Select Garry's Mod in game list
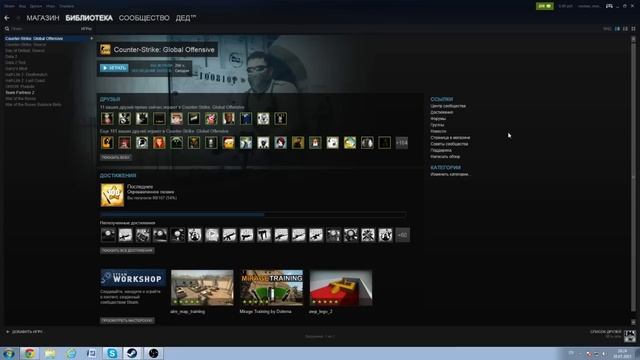 tap(16, 69)
